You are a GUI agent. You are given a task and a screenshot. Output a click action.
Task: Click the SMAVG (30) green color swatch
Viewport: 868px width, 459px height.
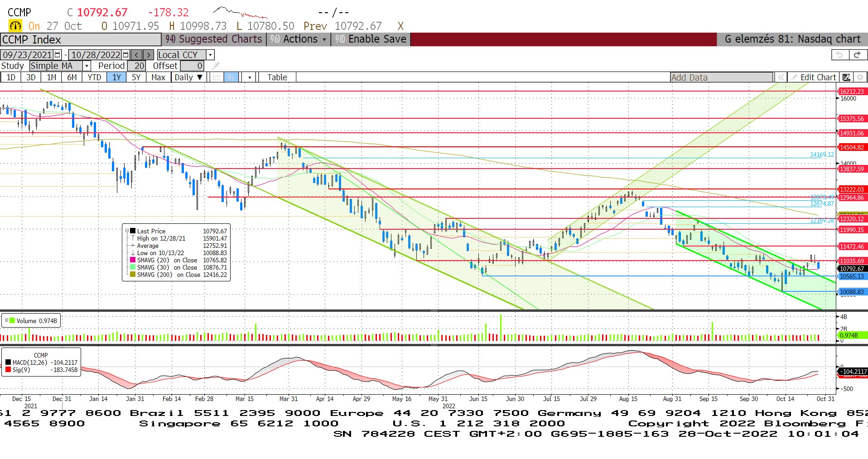133,267
